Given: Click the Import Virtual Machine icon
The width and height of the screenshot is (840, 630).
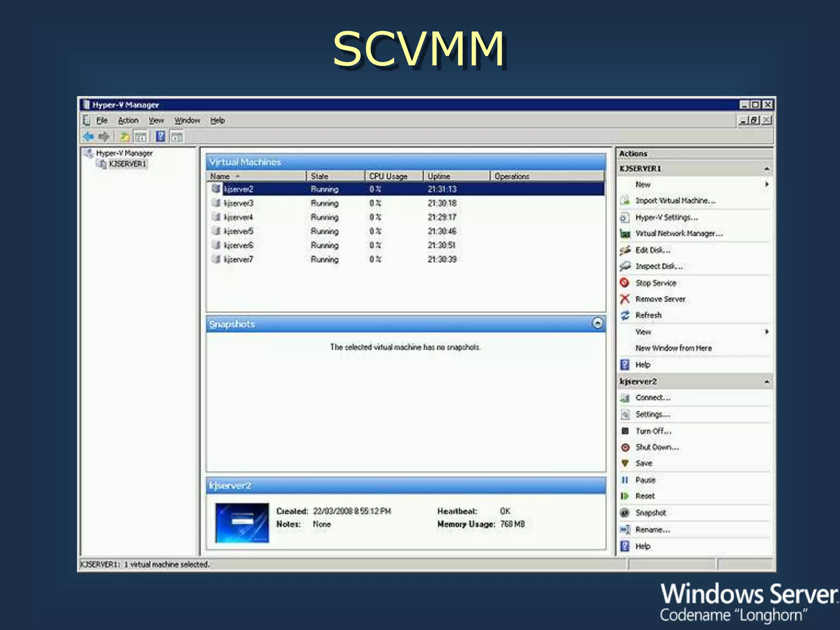Looking at the screenshot, I should click(x=625, y=201).
